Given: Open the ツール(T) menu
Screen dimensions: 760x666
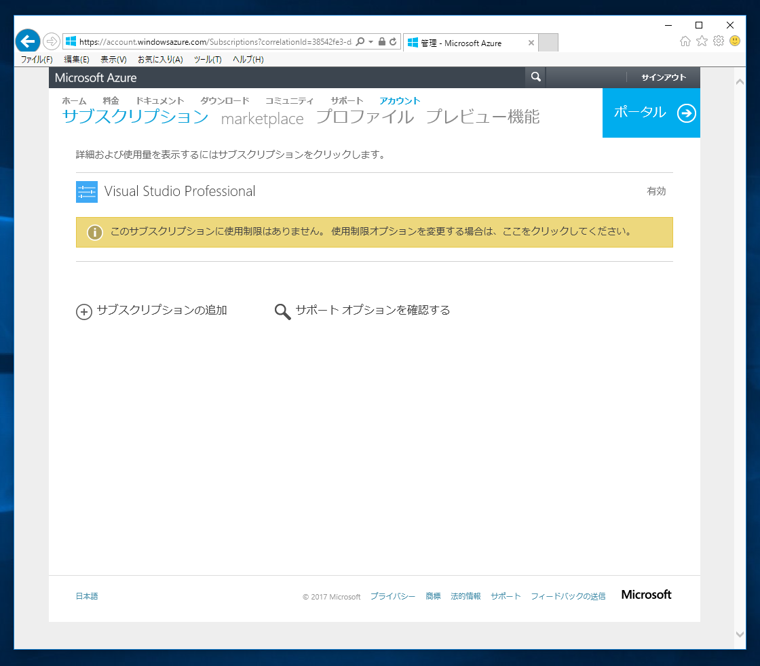Looking at the screenshot, I should [207, 59].
